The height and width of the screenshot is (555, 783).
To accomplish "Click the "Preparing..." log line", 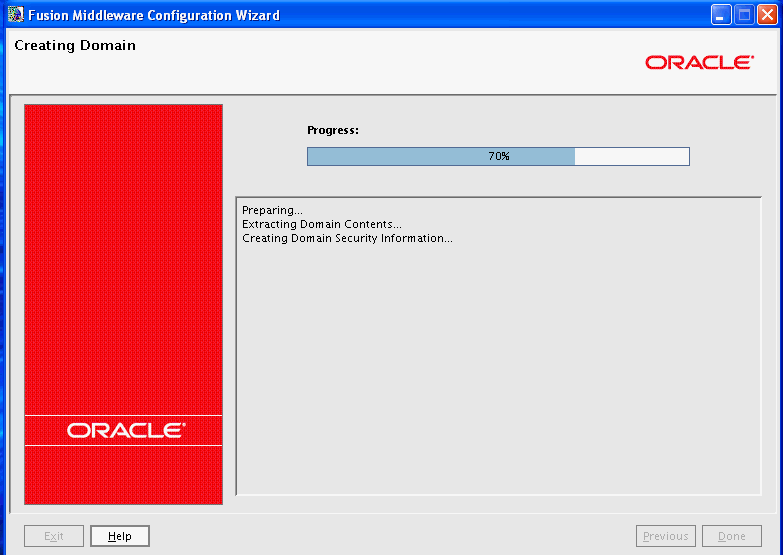I will click(x=272, y=210).
